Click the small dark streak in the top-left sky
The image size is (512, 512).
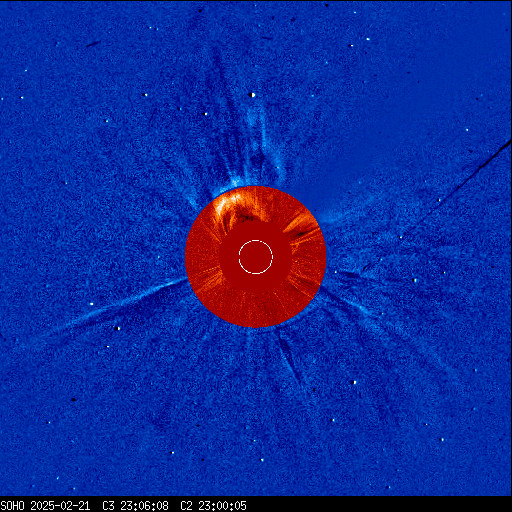coord(94,44)
